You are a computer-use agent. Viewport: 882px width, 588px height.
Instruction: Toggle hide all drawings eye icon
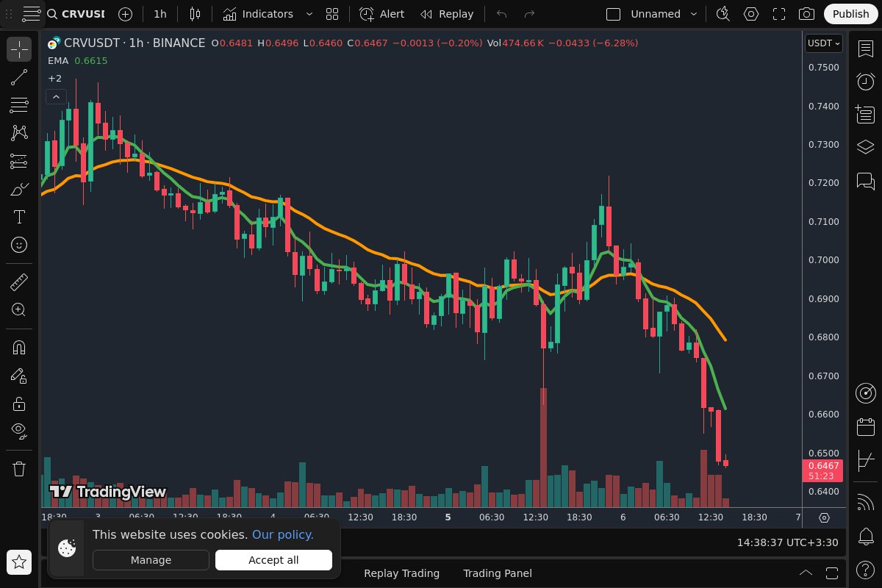click(19, 431)
